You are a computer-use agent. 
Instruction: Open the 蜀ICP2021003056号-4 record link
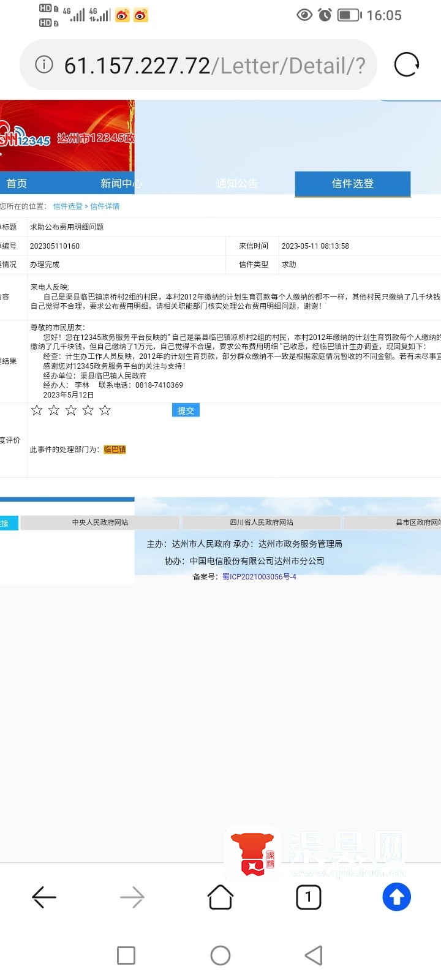click(259, 577)
